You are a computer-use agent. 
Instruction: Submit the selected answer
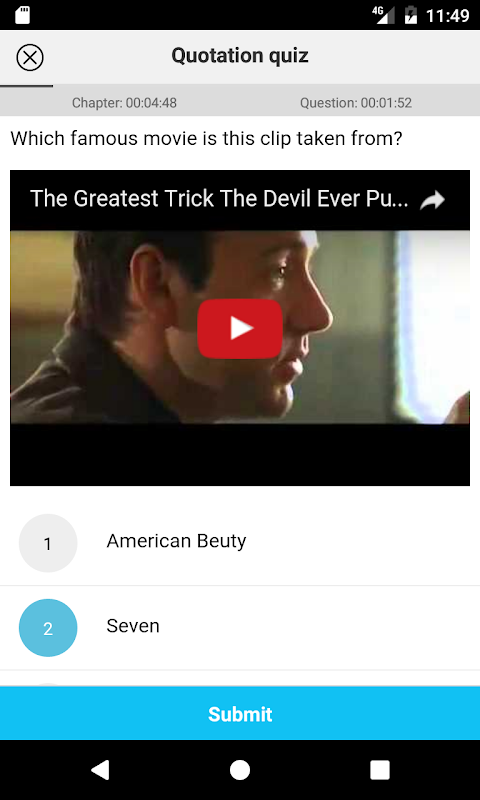coord(240,713)
